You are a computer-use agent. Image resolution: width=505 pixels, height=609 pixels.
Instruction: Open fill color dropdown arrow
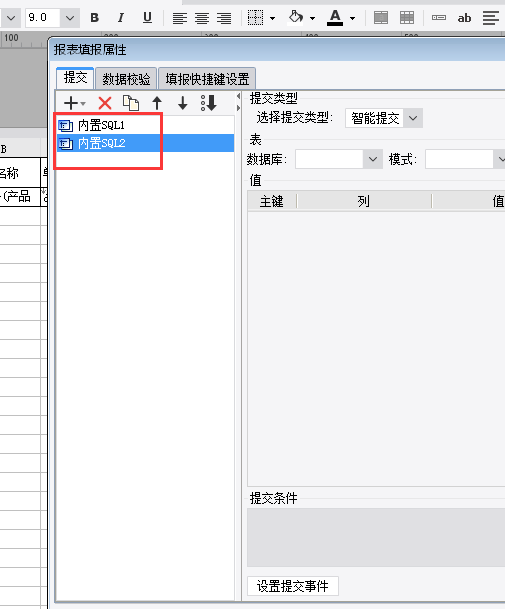(x=312, y=18)
